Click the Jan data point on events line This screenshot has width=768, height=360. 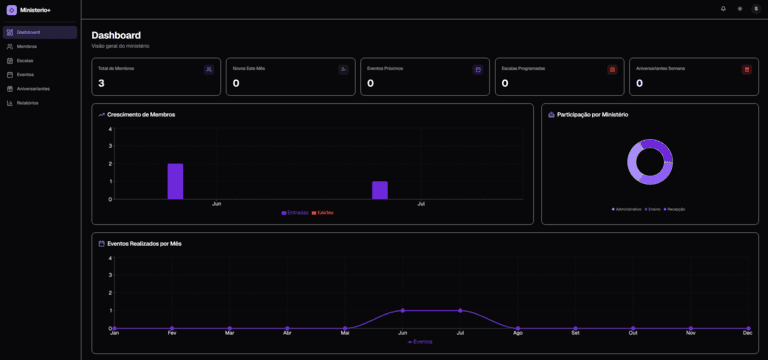114,328
